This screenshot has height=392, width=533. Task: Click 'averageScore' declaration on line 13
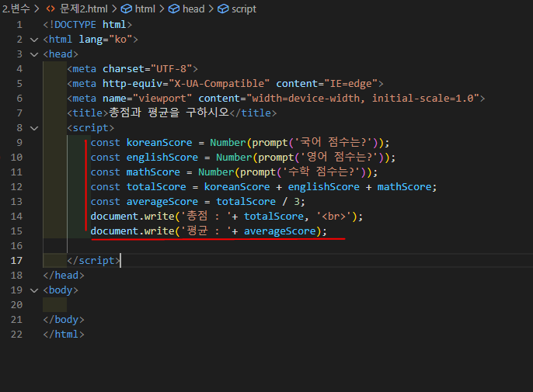(x=162, y=202)
